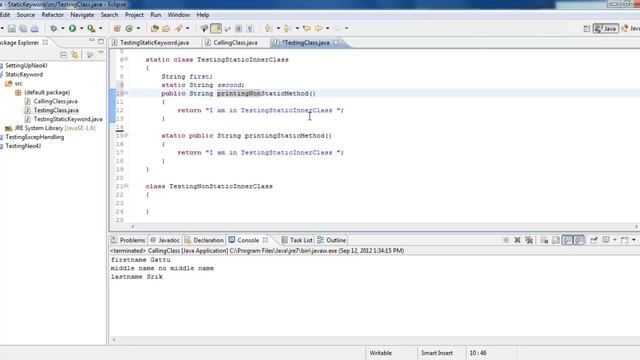Click Remove All Terminated Launches console icon

pyautogui.click(x=529, y=240)
